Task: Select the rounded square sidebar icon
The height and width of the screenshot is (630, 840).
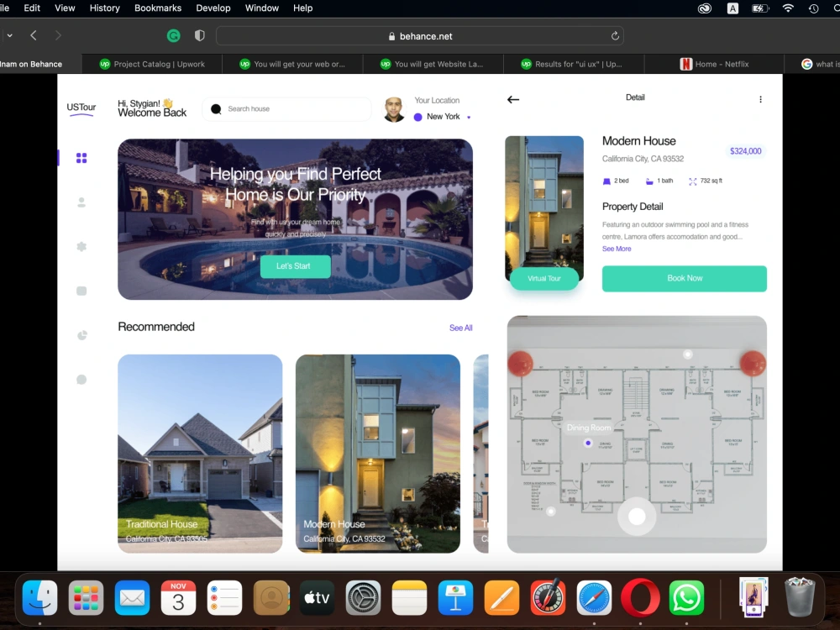Action: [x=81, y=291]
